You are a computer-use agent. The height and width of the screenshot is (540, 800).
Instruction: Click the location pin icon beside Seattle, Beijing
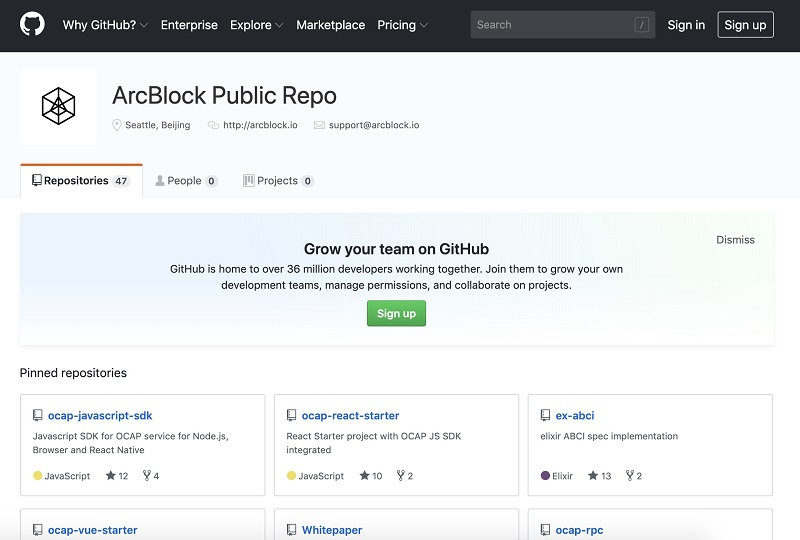click(x=117, y=125)
